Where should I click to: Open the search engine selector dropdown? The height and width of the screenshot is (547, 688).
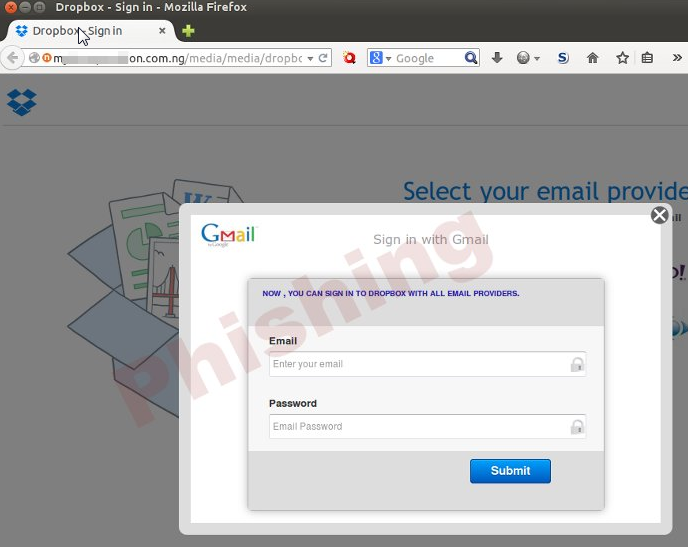click(x=379, y=58)
